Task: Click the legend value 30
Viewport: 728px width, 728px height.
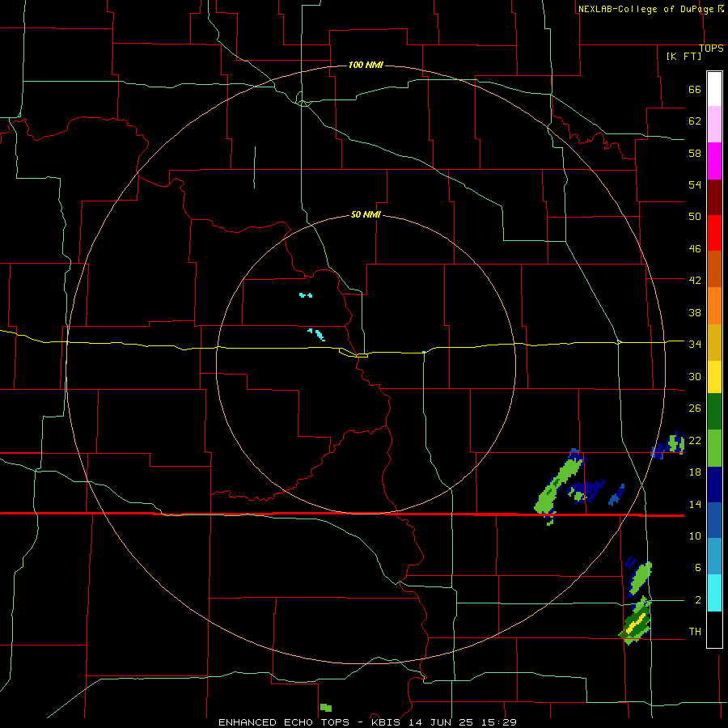Action: (x=695, y=376)
